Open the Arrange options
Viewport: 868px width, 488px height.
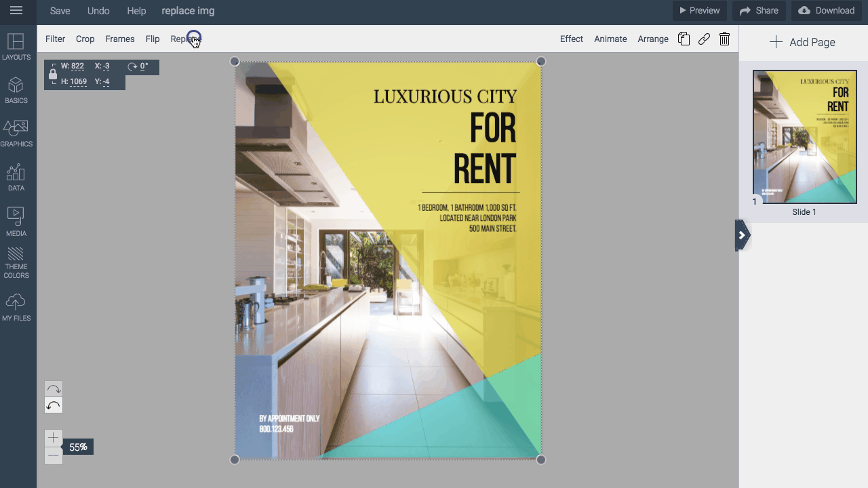pos(652,39)
